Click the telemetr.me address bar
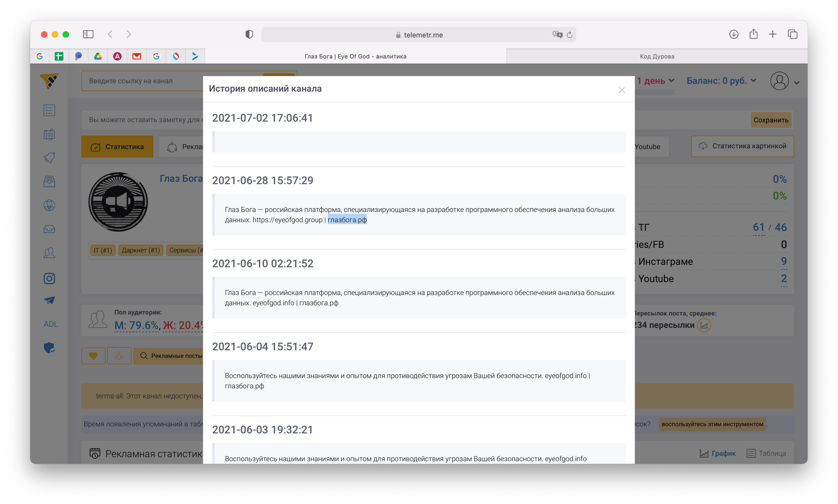The height and width of the screenshot is (504, 838). click(419, 35)
